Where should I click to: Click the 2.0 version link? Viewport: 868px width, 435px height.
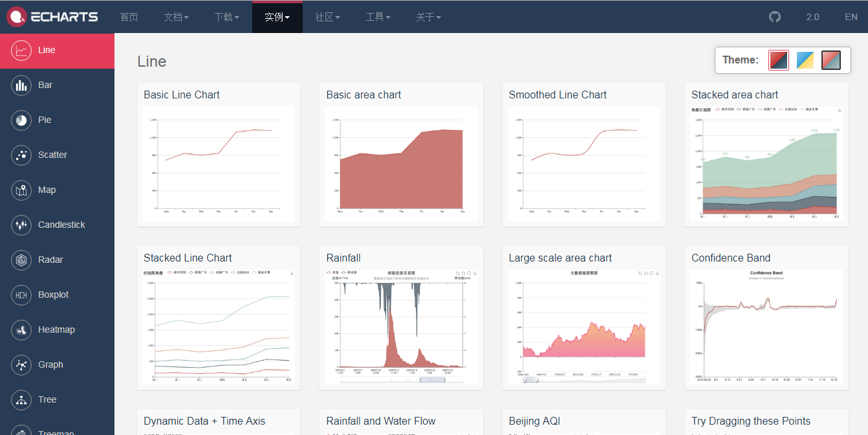pyautogui.click(x=812, y=17)
